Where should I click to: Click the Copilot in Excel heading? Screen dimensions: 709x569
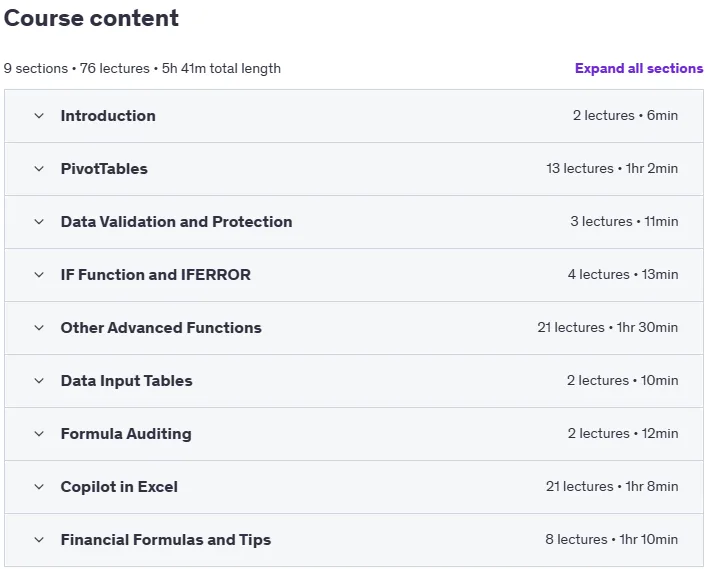click(119, 487)
